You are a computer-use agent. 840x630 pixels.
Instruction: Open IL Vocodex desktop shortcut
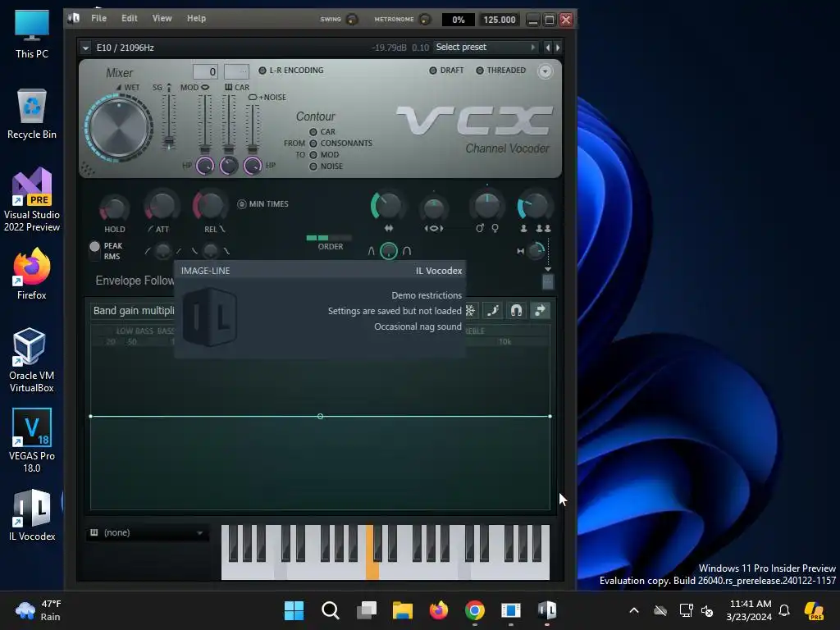pos(32,515)
